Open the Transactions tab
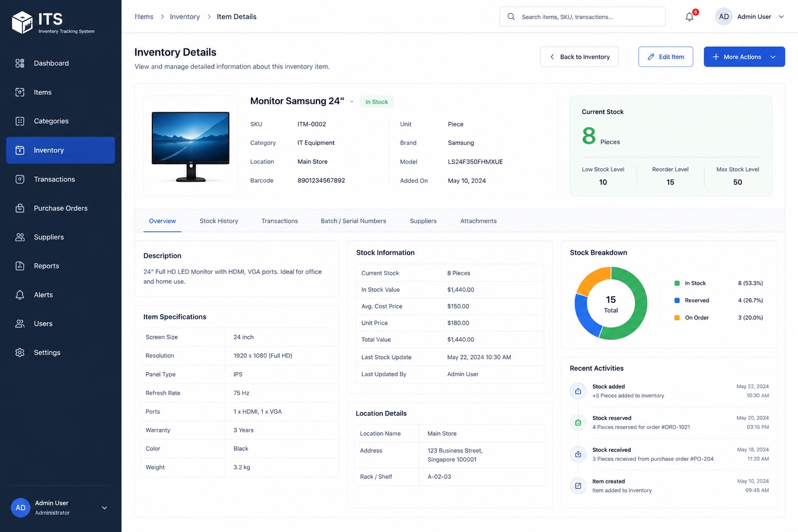Image resolution: width=798 pixels, height=532 pixels. coord(280,221)
